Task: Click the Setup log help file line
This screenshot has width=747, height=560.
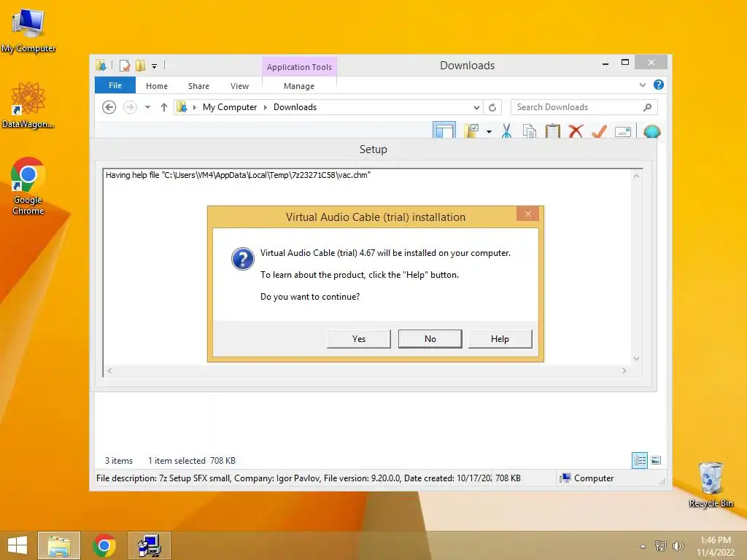Action: (x=238, y=175)
